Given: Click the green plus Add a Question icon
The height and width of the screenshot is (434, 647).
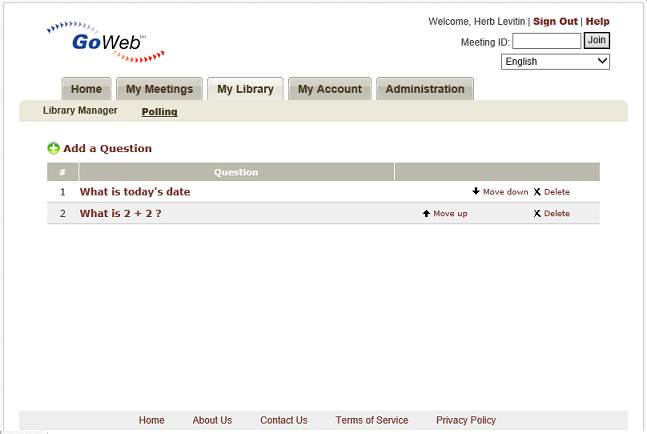Looking at the screenshot, I should [53, 148].
